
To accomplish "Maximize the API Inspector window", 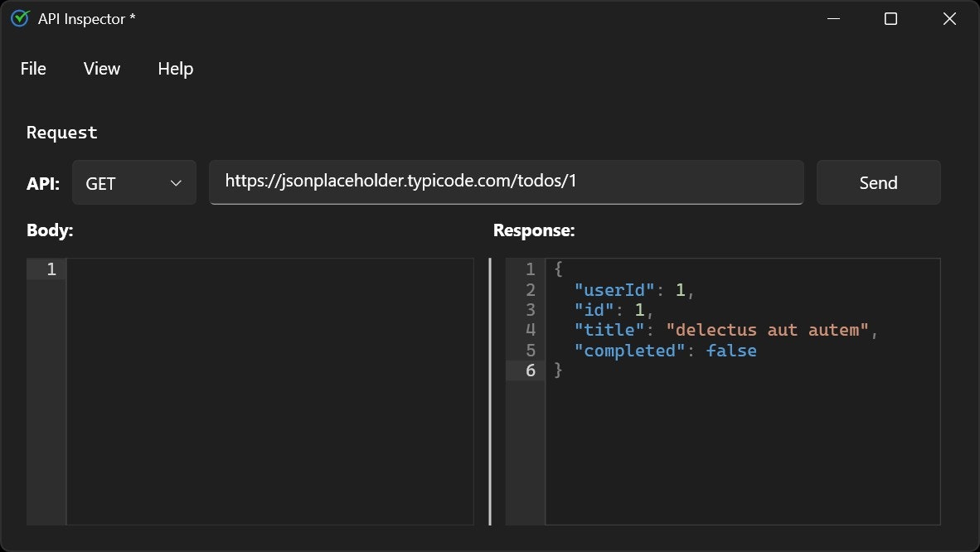I will pyautogui.click(x=890, y=19).
